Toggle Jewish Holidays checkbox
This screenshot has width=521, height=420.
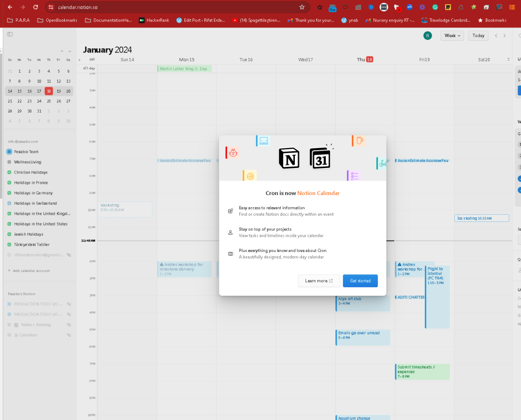coord(9,234)
